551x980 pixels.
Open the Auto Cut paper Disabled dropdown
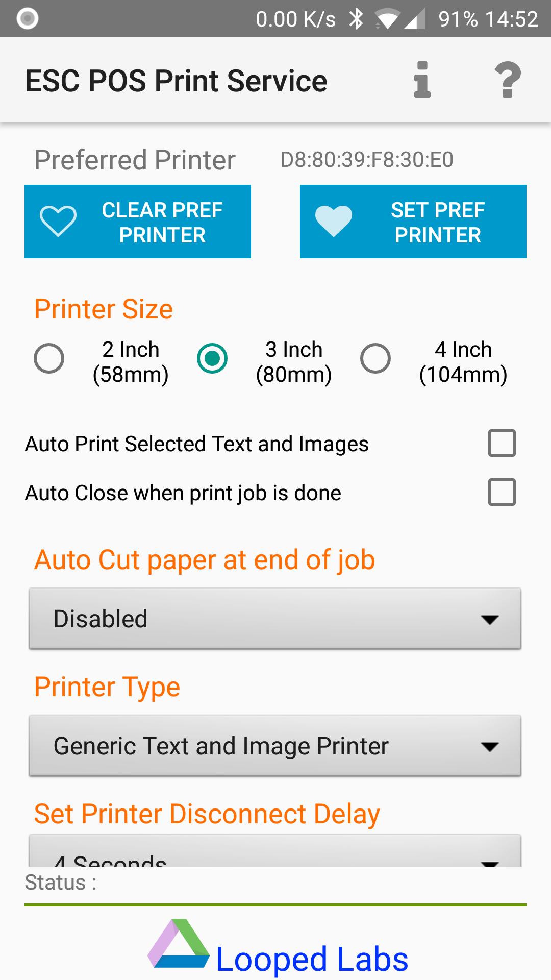pyautogui.click(x=275, y=619)
